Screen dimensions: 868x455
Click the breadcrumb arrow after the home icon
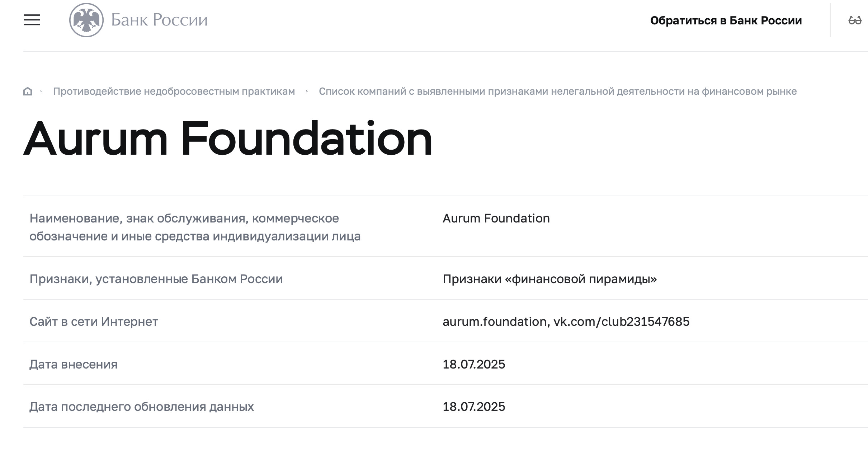click(41, 92)
